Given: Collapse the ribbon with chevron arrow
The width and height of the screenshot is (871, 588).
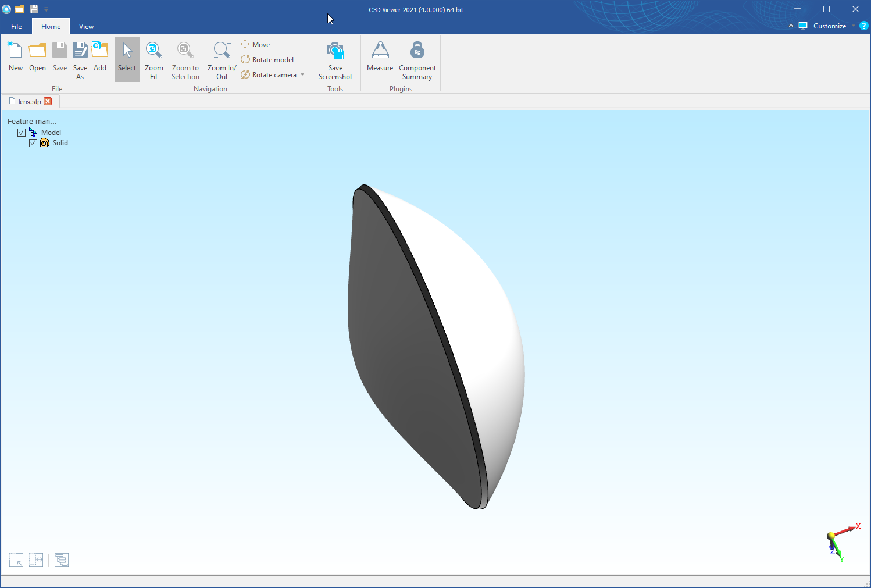Looking at the screenshot, I should click(x=791, y=26).
